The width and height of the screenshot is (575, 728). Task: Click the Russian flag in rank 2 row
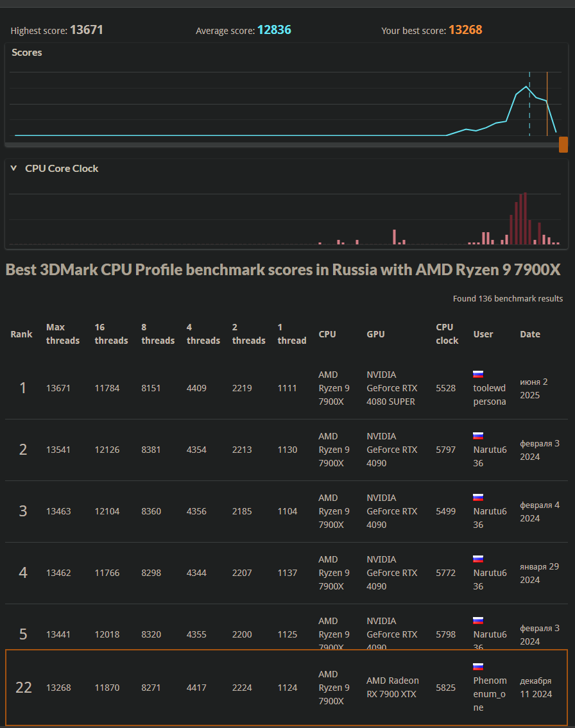(x=478, y=436)
